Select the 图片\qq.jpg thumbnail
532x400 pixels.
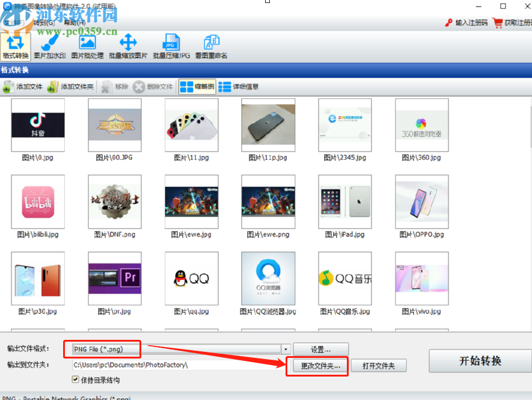(192, 278)
